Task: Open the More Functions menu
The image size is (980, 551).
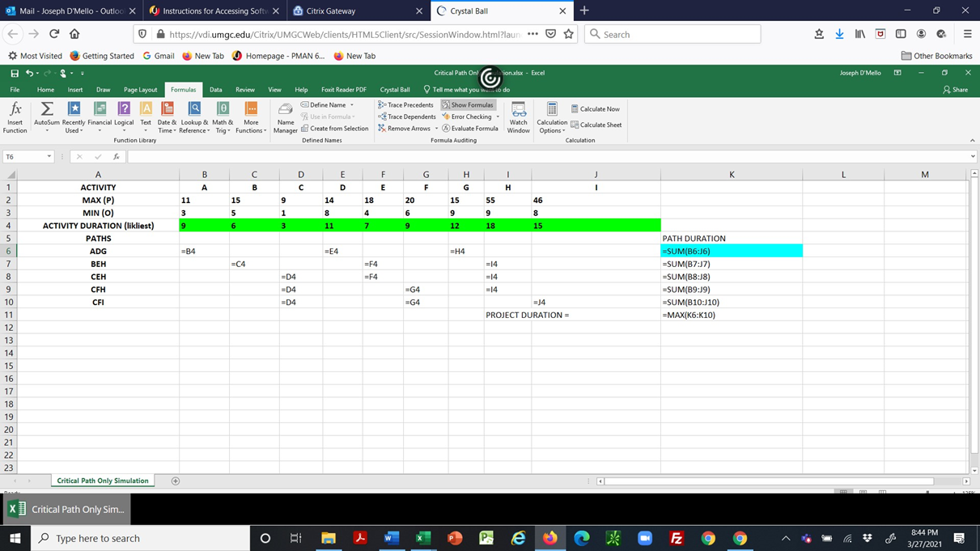Action: point(251,118)
